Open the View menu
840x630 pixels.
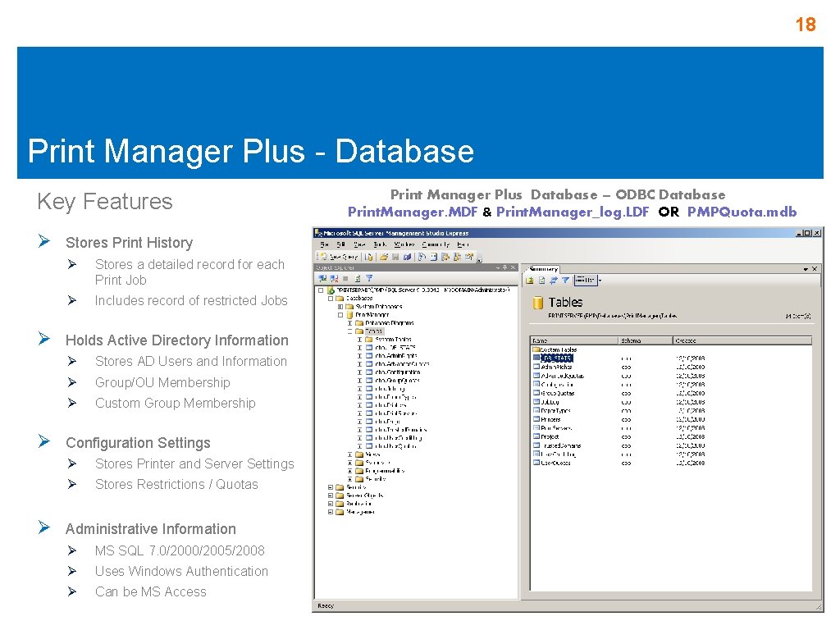coord(359,244)
